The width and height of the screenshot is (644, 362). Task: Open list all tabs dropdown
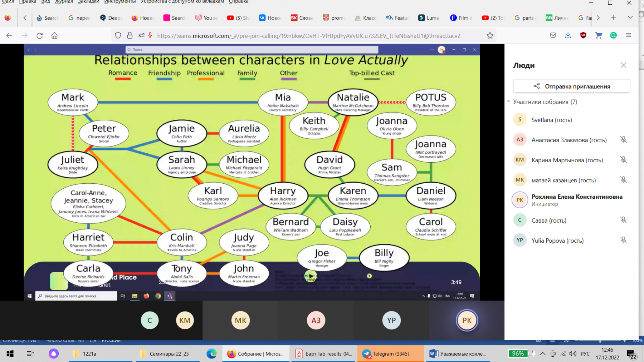coord(630,18)
